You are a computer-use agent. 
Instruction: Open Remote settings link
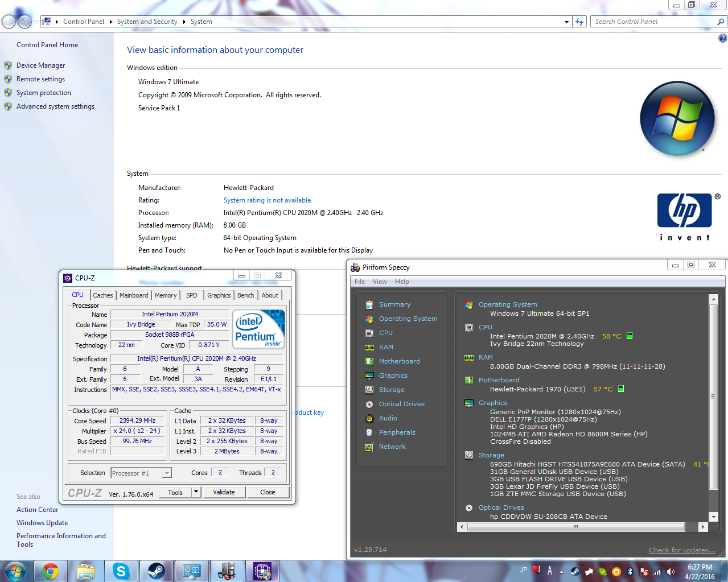tap(40, 79)
